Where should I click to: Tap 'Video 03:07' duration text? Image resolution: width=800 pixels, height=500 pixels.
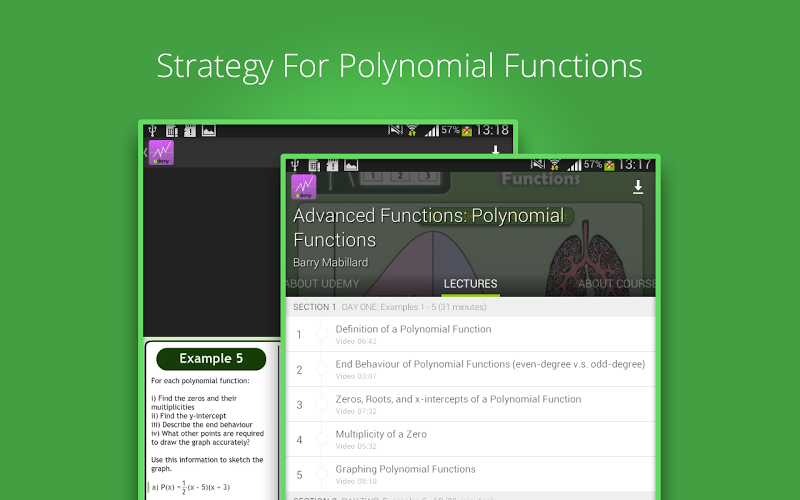click(x=356, y=377)
